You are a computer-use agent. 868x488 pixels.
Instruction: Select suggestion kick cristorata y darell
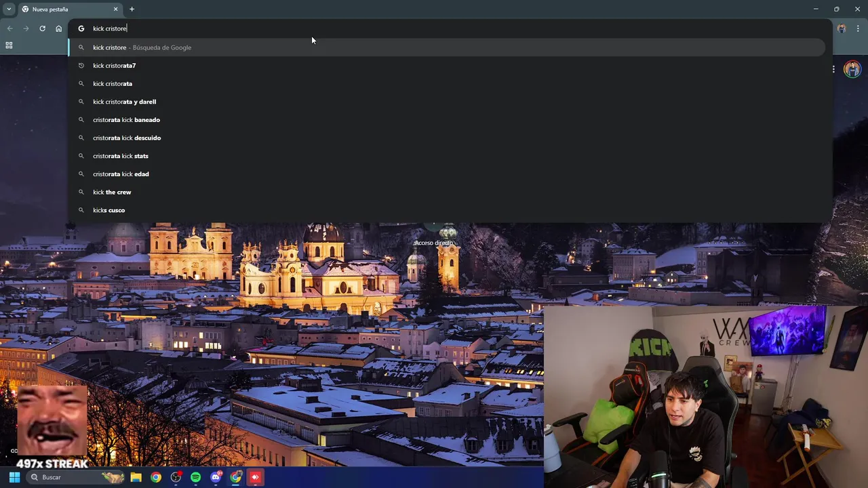[x=447, y=102]
